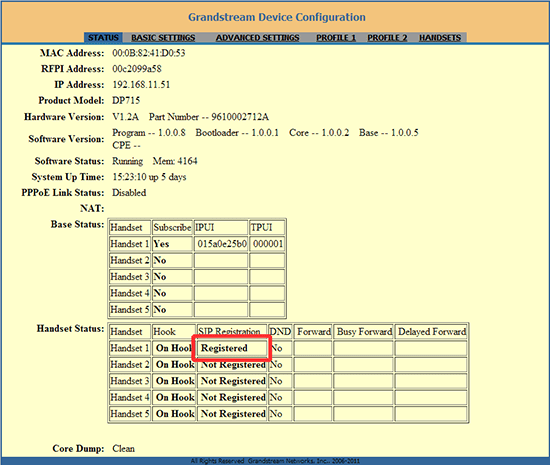
Task: Go to the PROFILE 1 tab
Action: point(336,38)
